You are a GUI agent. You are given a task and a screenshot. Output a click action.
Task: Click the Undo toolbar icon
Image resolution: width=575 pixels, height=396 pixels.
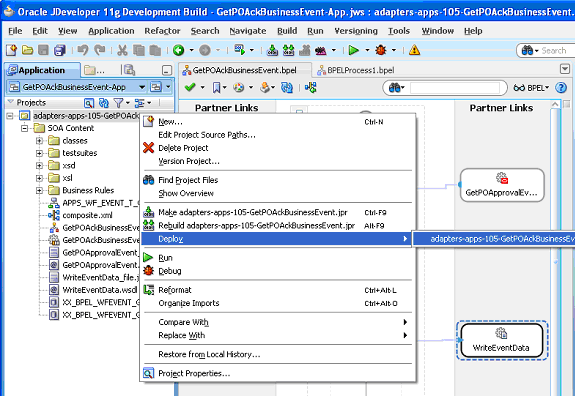click(83, 50)
